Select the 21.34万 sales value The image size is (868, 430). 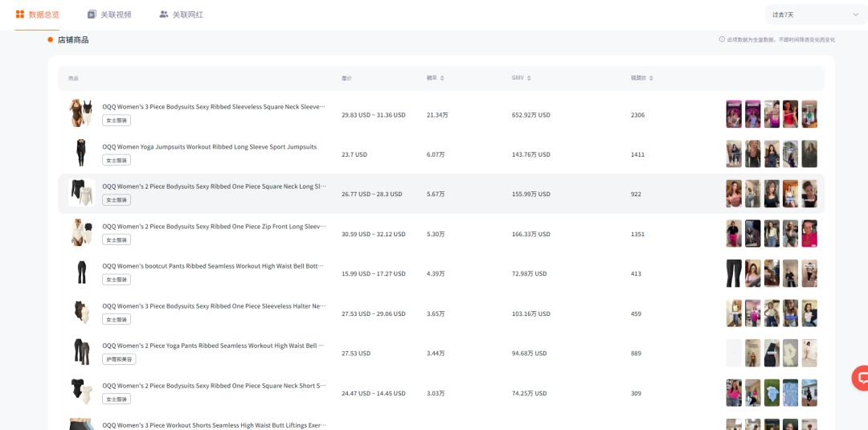coord(437,115)
